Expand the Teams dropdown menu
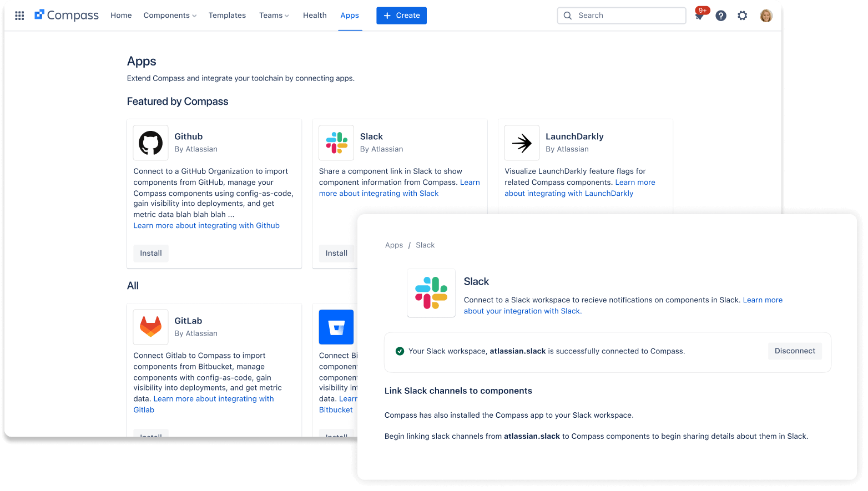This screenshot has height=491, width=868. 274,16
